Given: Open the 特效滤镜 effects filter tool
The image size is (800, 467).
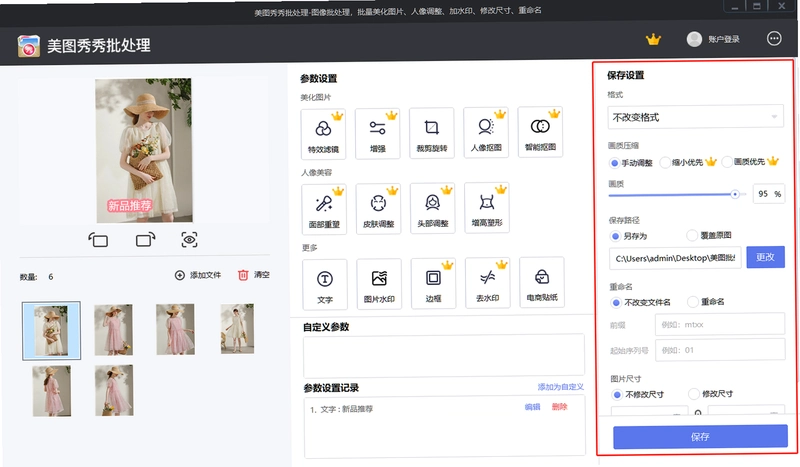Looking at the screenshot, I should (x=323, y=134).
